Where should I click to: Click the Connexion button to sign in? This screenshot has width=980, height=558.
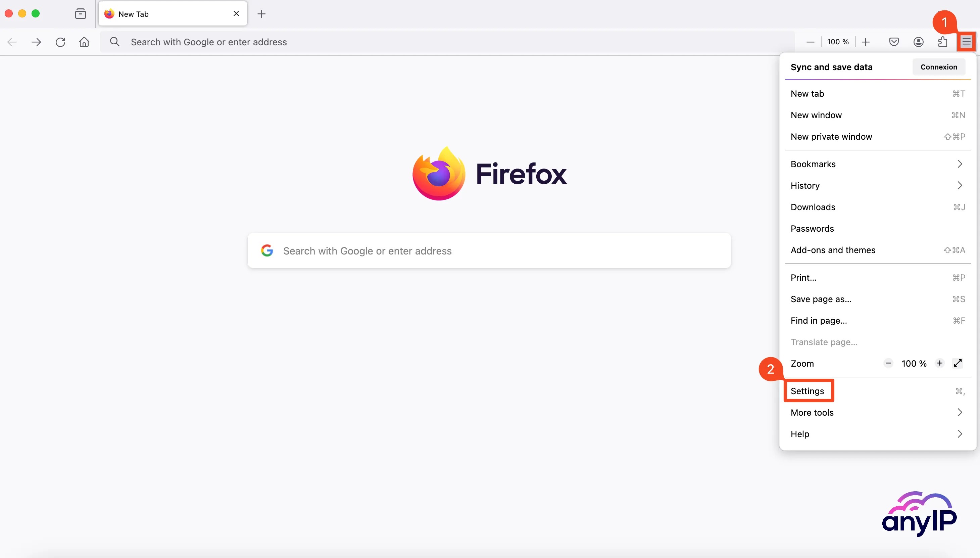pos(939,66)
